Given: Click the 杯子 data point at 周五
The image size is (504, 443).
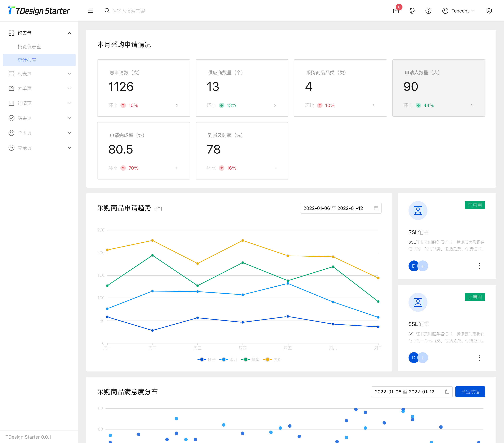Looking at the screenshot, I should [x=288, y=316].
